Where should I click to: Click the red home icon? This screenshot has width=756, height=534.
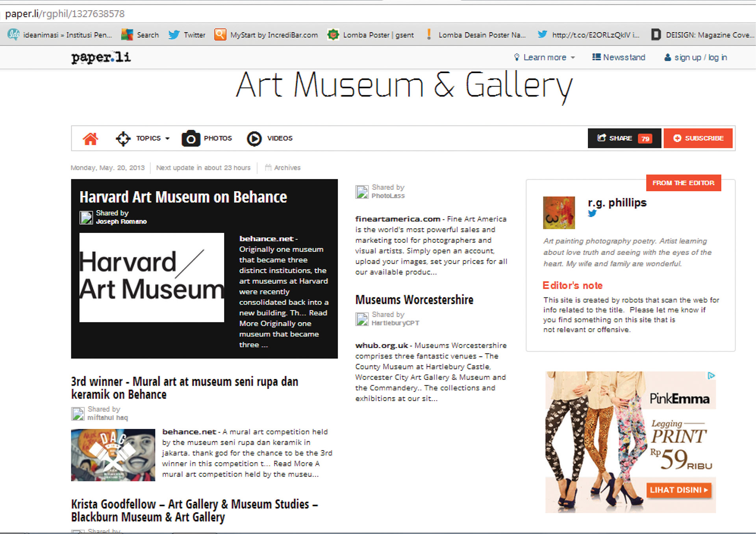(x=90, y=139)
